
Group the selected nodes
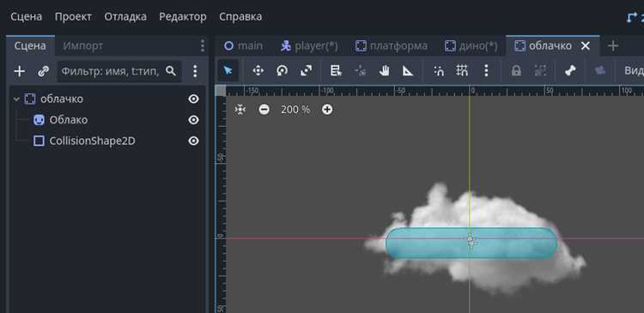click(540, 71)
